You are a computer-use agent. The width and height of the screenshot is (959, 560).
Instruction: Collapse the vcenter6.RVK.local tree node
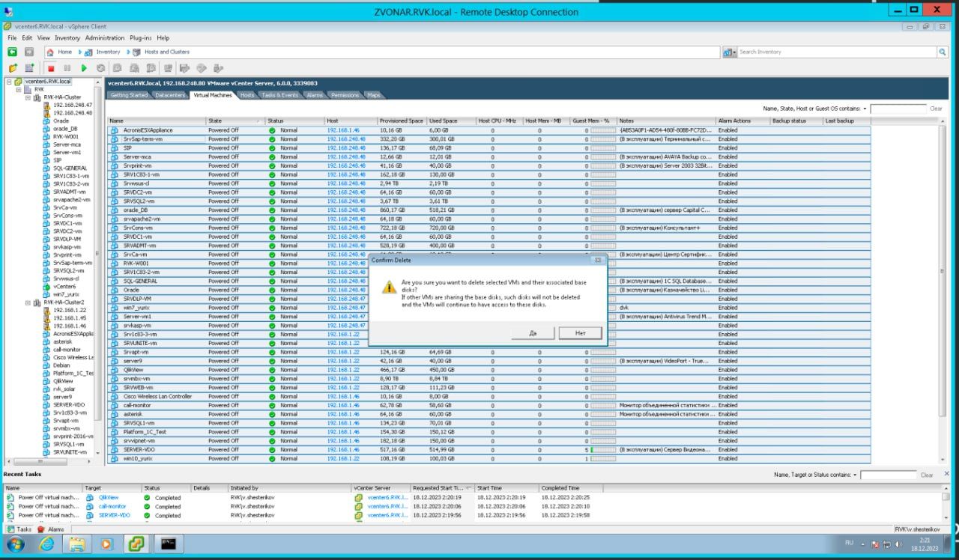tap(9, 82)
